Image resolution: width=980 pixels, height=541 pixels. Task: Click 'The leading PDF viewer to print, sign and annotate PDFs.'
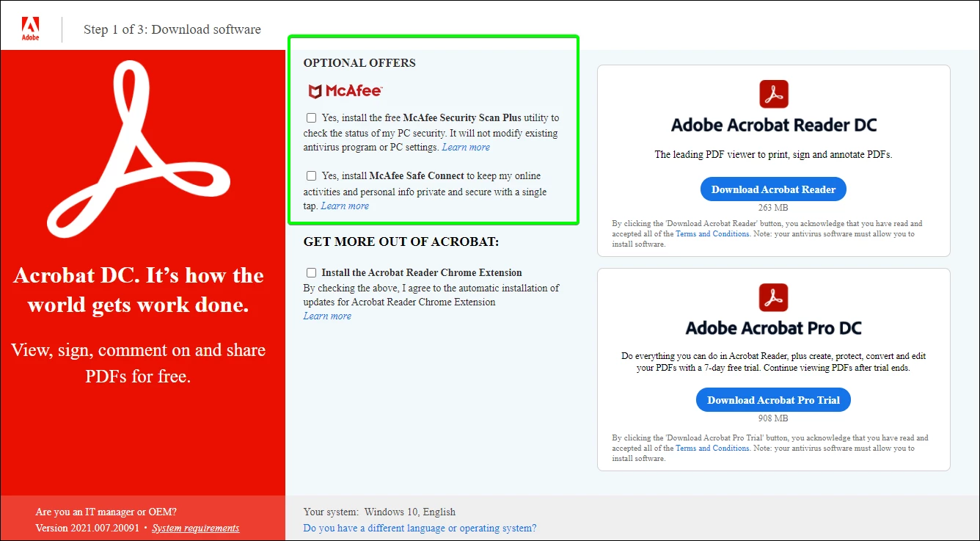tap(773, 155)
